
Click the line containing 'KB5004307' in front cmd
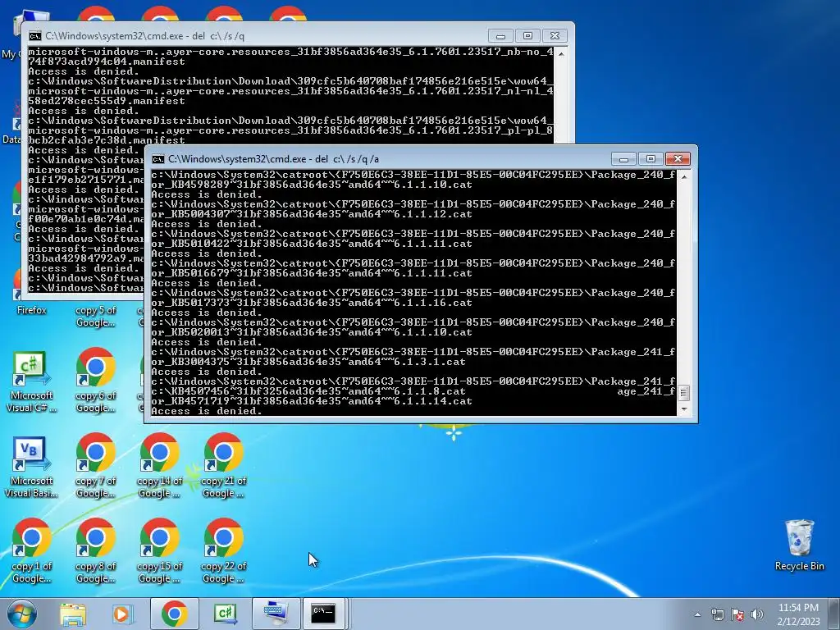click(311, 214)
